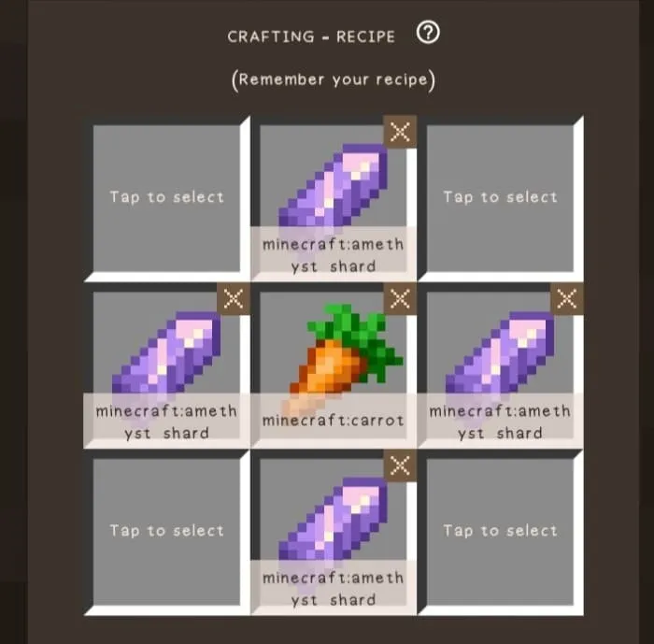
Task: Remove the carrot with its X button
Action: click(400, 299)
